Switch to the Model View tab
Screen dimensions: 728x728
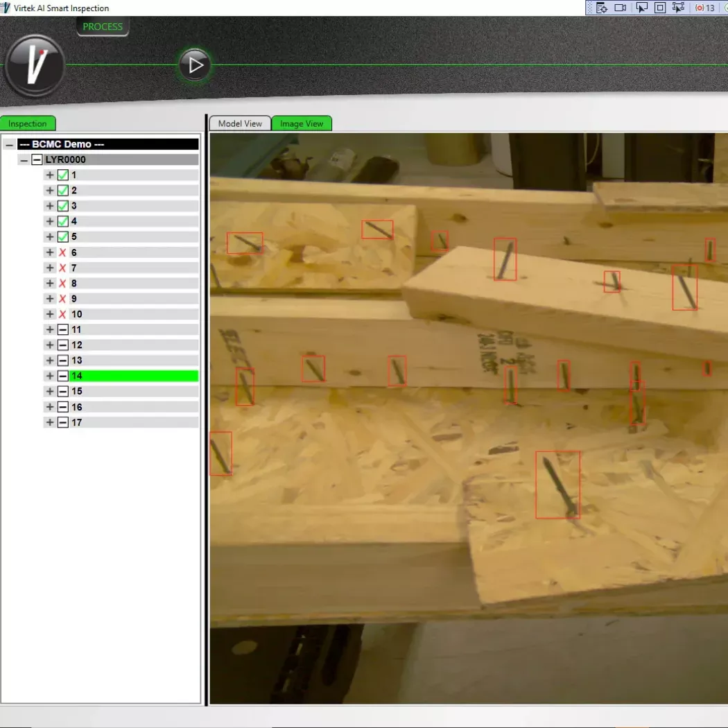(x=240, y=123)
